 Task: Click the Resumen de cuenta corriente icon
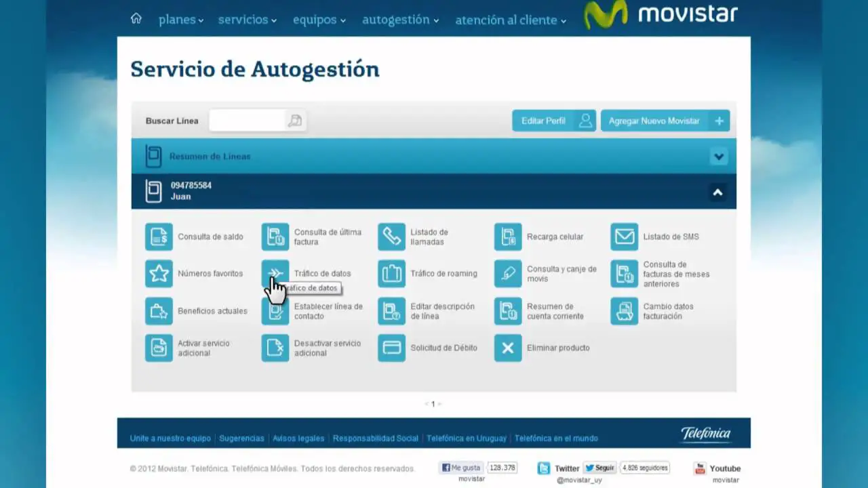tap(508, 311)
